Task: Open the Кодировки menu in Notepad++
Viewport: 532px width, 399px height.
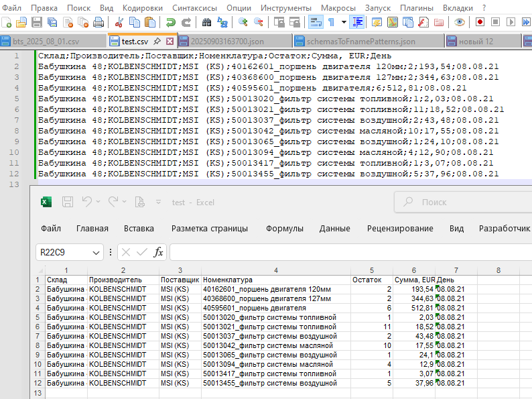Action: click(x=142, y=7)
